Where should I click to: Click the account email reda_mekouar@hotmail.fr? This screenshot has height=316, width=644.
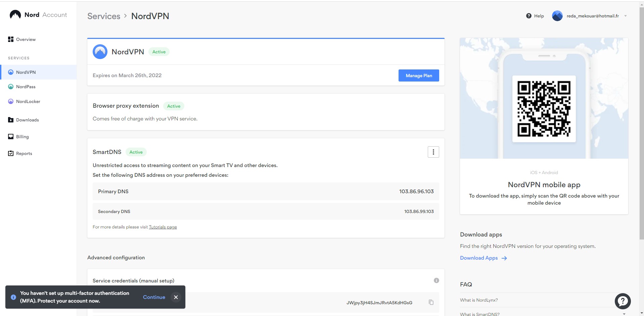[593, 16]
